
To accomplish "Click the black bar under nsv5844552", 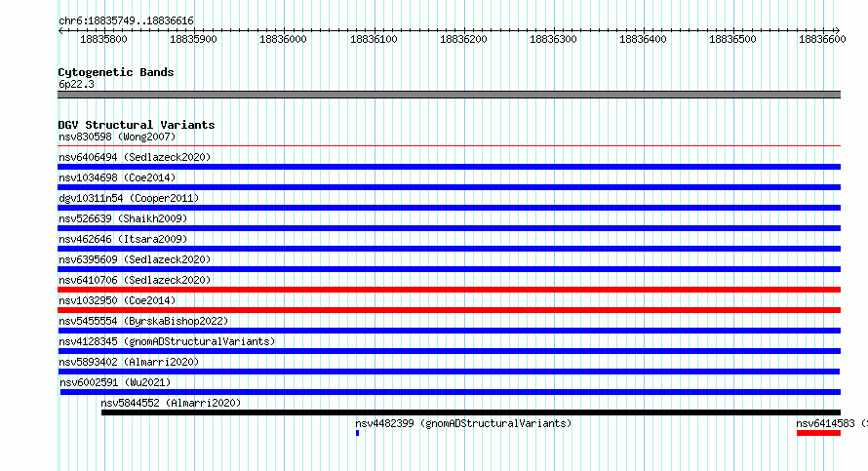I will 470,412.
